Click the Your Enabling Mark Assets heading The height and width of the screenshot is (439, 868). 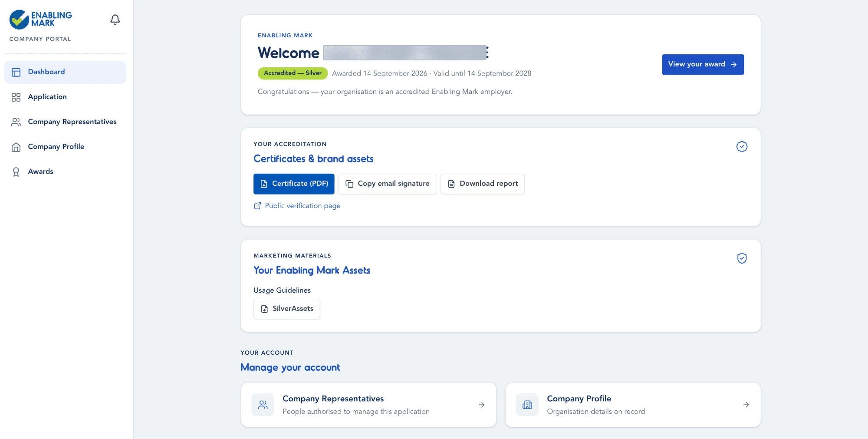click(312, 271)
